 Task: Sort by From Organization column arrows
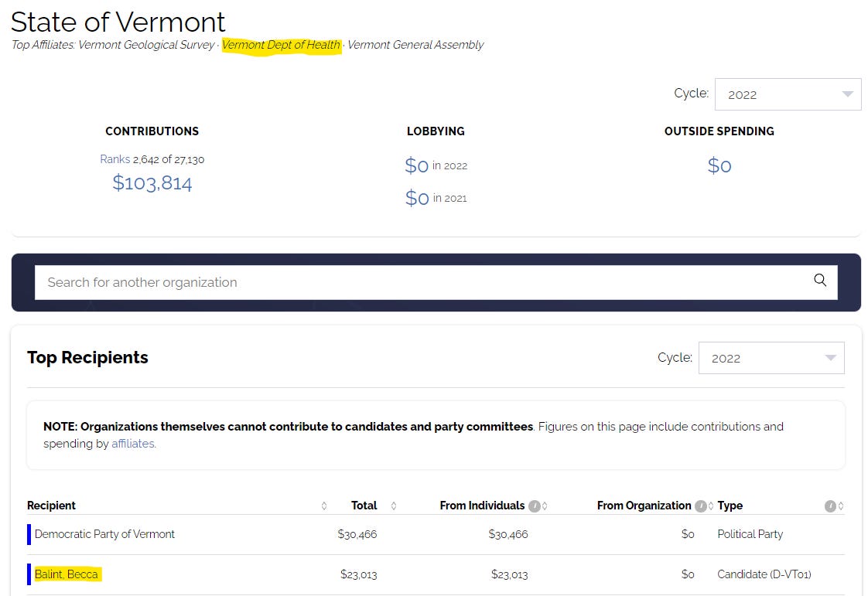coord(711,506)
